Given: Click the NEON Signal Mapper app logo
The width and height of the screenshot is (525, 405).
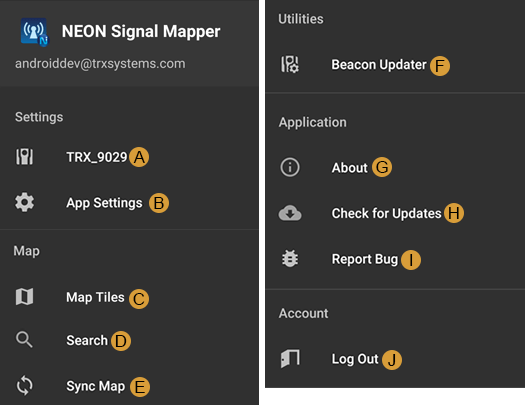Looking at the screenshot, I should (x=34, y=32).
